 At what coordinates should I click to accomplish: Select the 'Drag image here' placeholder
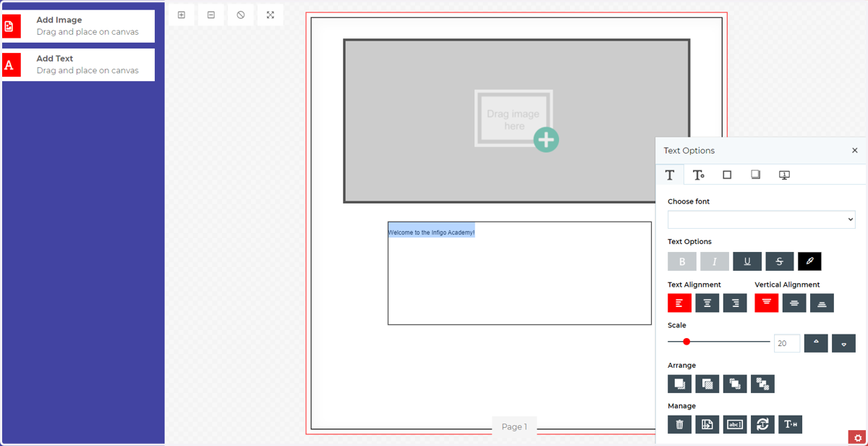click(x=514, y=118)
